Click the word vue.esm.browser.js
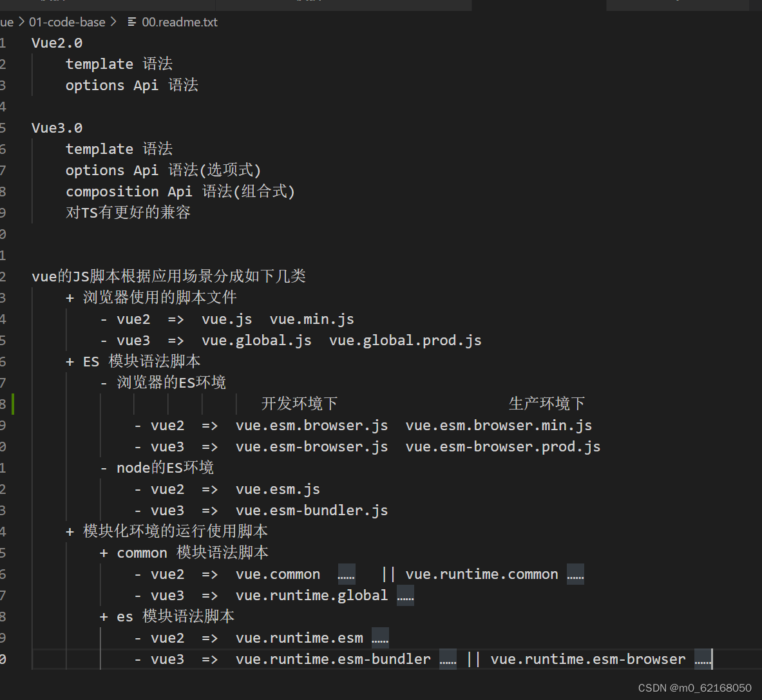This screenshot has width=762, height=700. (312, 426)
